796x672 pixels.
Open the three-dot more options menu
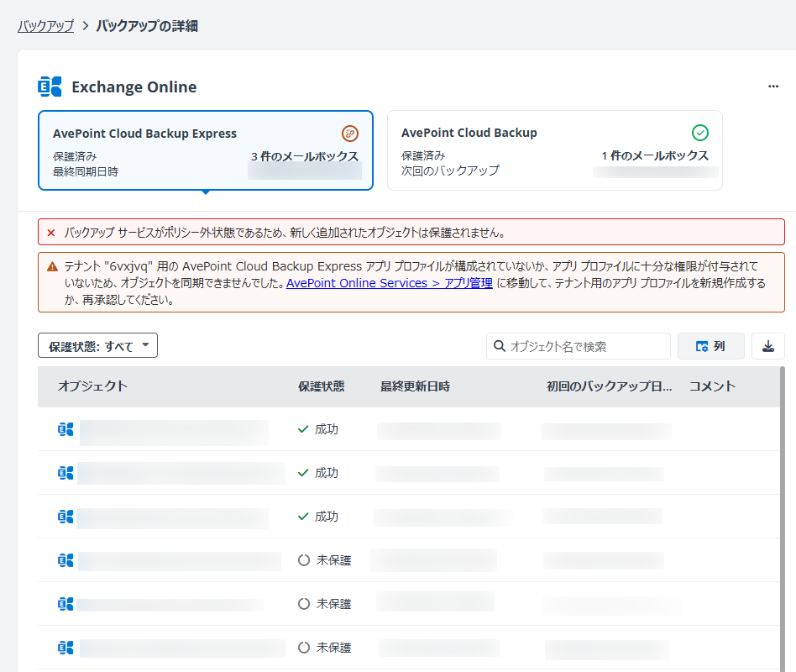[773, 87]
